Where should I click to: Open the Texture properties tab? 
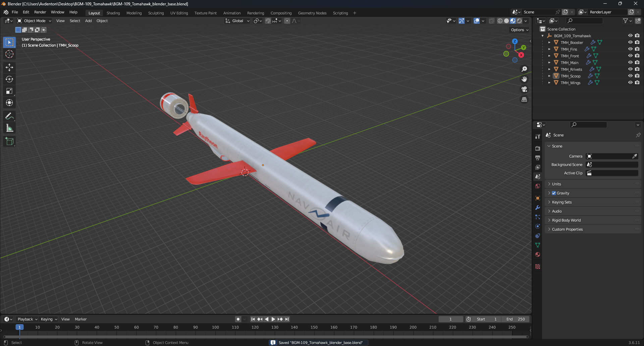point(538,267)
